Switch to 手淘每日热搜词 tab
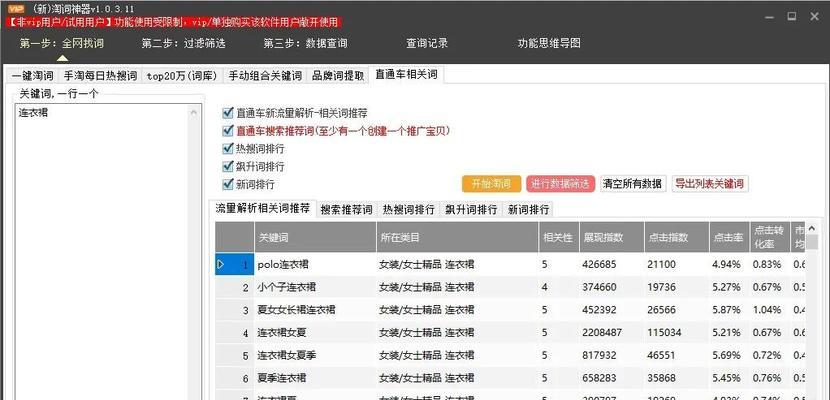Viewport: 830px width, 400px height. [101, 76]
